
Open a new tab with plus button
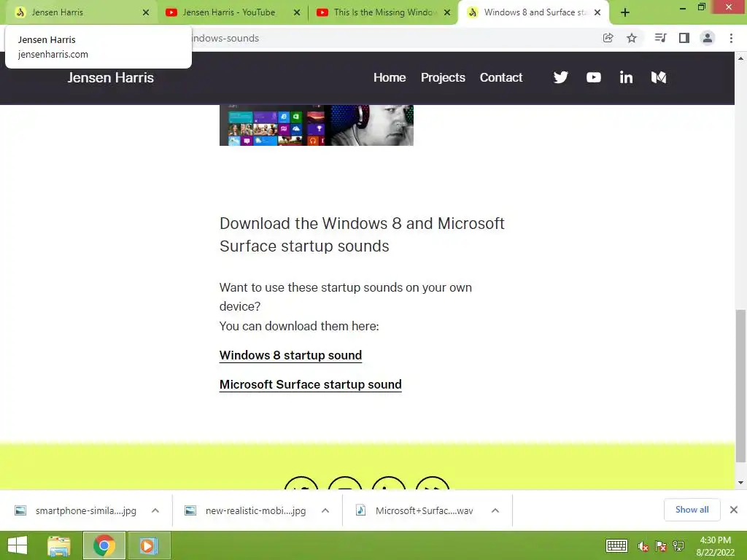pyautogui.click(x=625, y=12)
